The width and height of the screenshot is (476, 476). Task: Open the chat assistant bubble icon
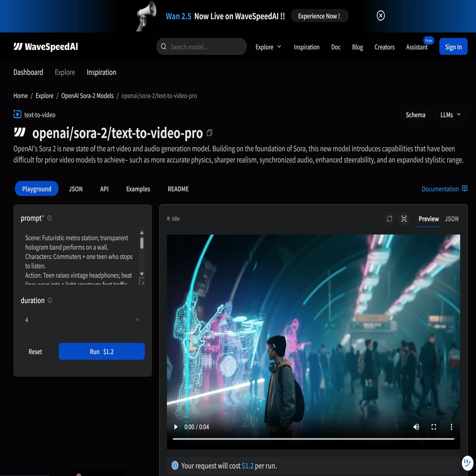468,463
